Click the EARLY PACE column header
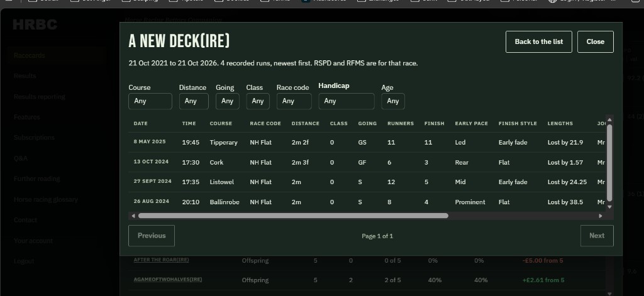This screenshot has height=296, width=644. (472, 123)
